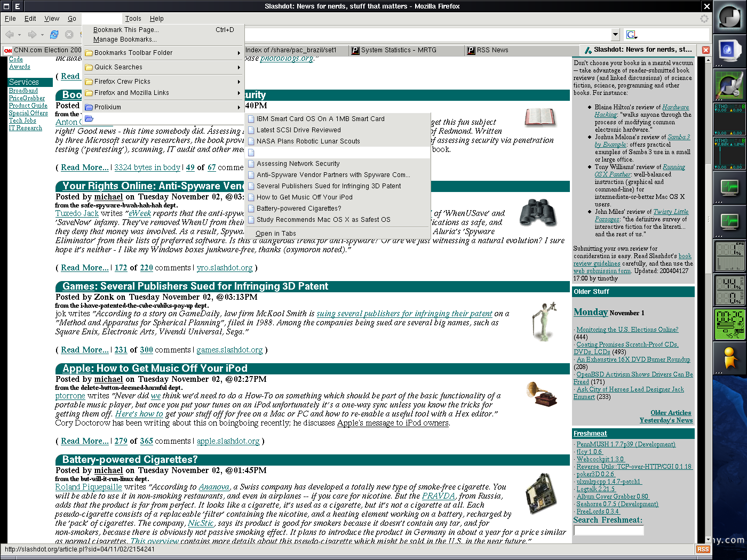Screen dimensions: 747x560
Task: Click the Stop loading icon
Action: point(69,35)
